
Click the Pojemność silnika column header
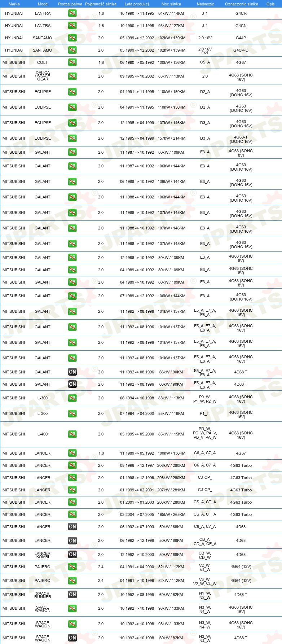tap(101, 4)
